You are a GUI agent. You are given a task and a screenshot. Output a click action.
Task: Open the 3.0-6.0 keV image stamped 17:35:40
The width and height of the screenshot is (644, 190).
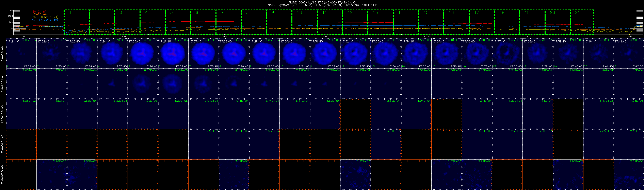coord(447,53)
